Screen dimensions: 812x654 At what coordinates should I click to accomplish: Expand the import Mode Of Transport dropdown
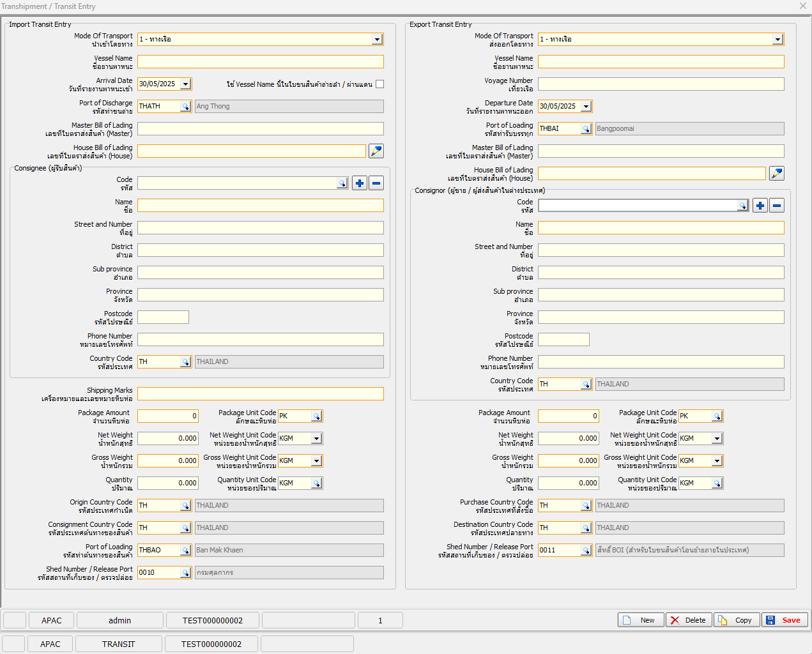pyautogui.click(x=377, y=40)
